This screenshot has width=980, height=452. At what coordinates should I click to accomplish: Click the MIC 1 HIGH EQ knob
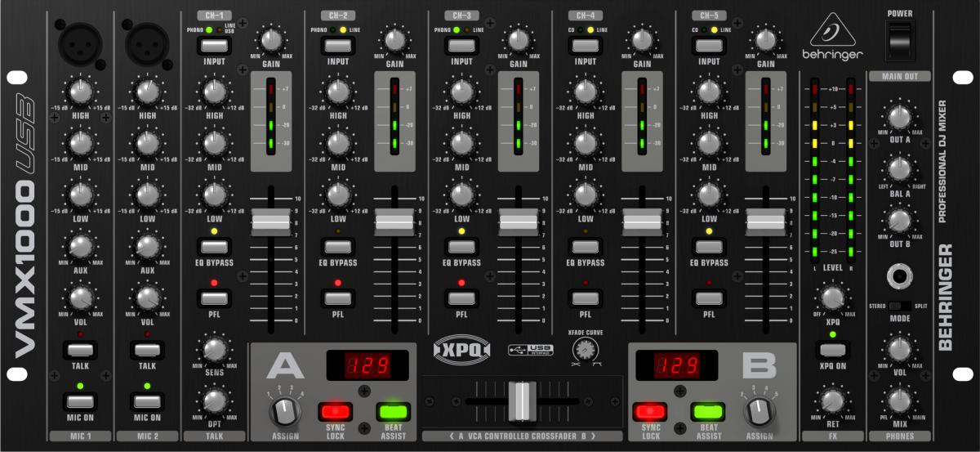coord(80,92)
